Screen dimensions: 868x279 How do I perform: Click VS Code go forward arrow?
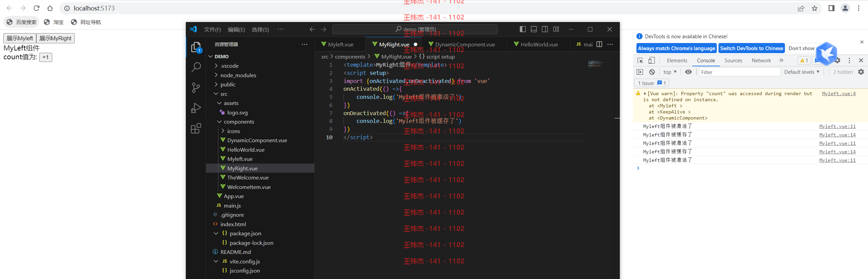coord(323,29)
